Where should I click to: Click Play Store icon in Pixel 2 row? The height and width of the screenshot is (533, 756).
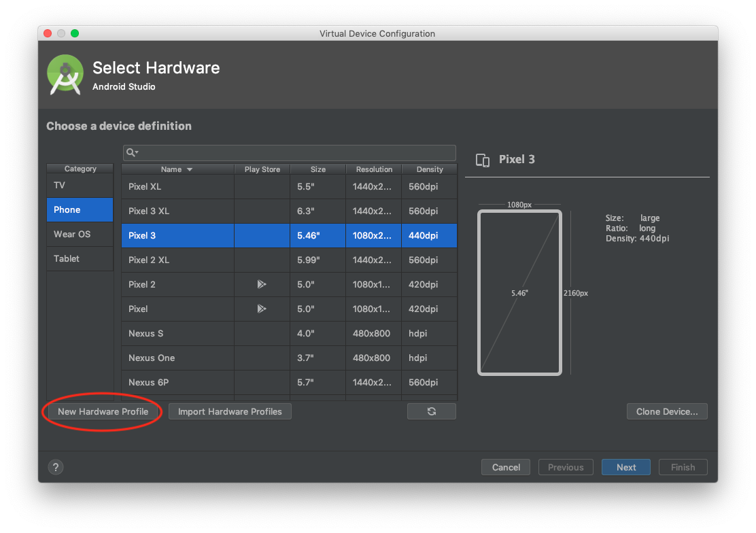pyautogui.click(x=261, y=284)
